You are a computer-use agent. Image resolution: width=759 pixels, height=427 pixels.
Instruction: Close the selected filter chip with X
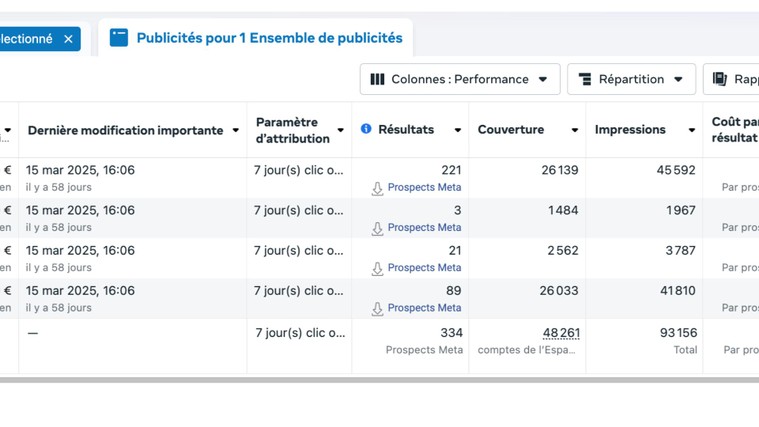[x=68, y=39]
